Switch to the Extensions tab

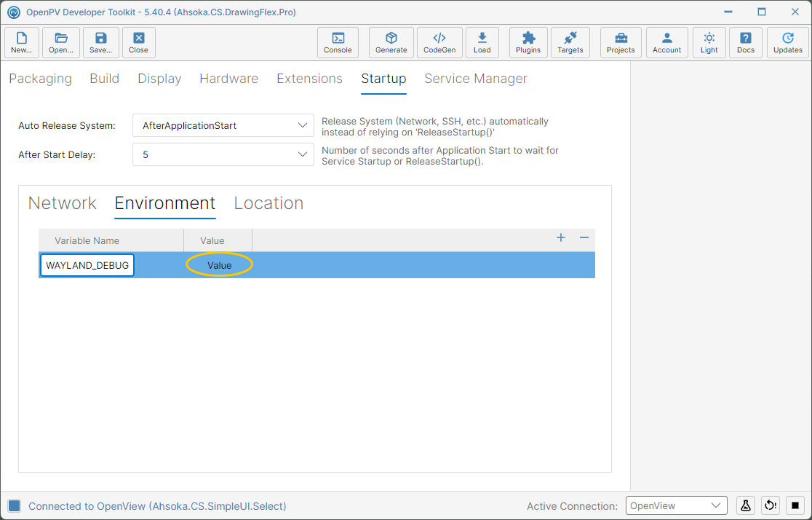point(310,79)
